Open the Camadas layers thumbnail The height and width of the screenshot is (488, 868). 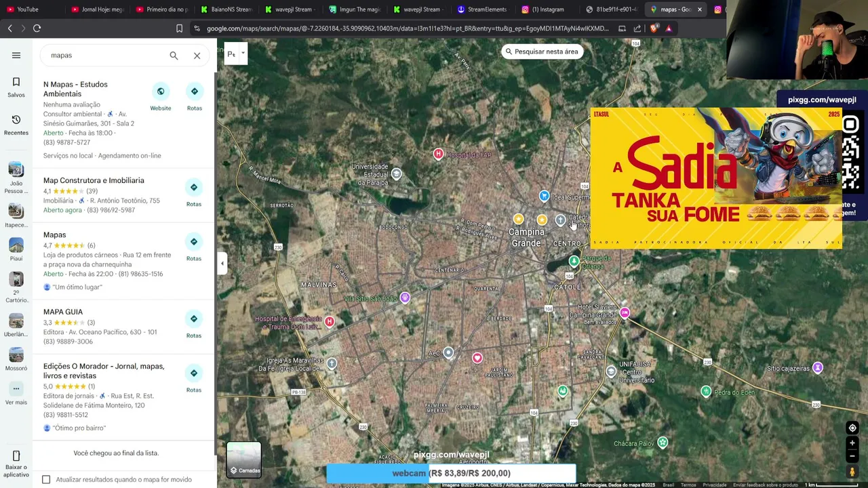(243, 460)
